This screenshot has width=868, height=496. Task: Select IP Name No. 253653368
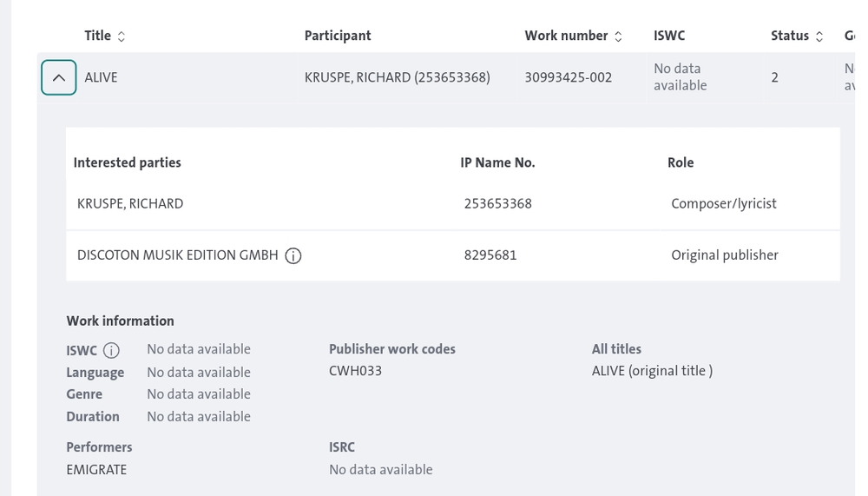click(497, 204)
